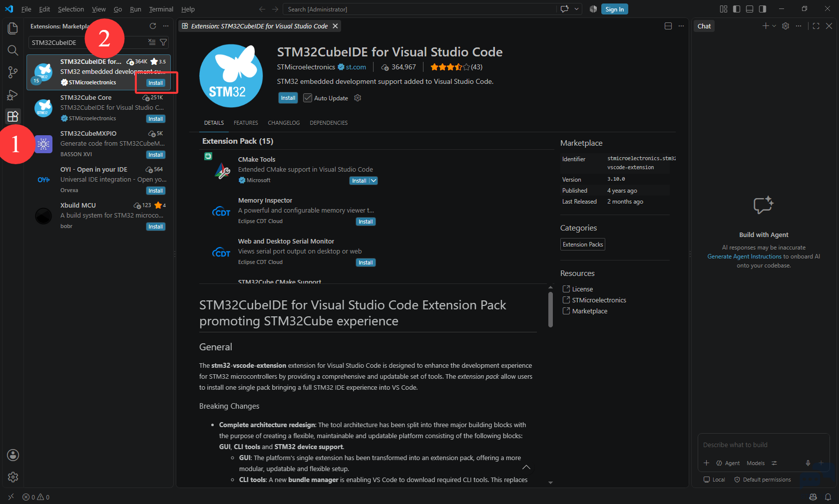The height and width of the screenshot is (504, 839).
Task: Open editor More Actions ellipsis menu
Action: point(681,26)
